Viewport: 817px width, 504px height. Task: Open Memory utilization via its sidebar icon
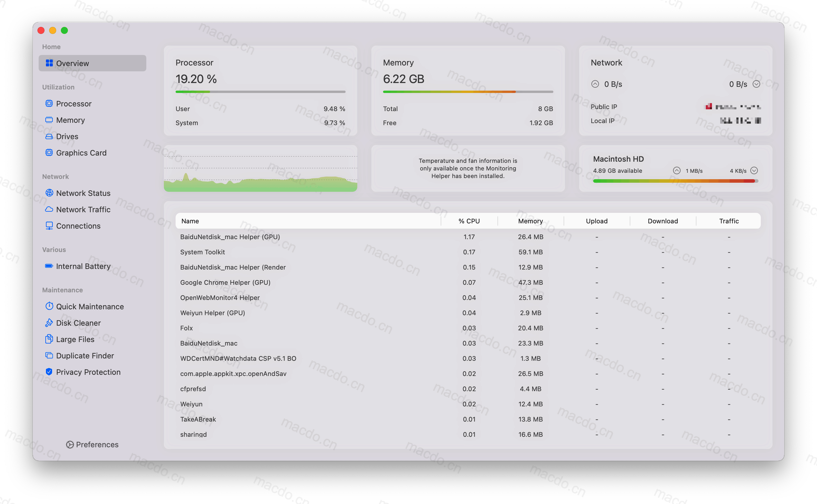(x=49, y=120)
